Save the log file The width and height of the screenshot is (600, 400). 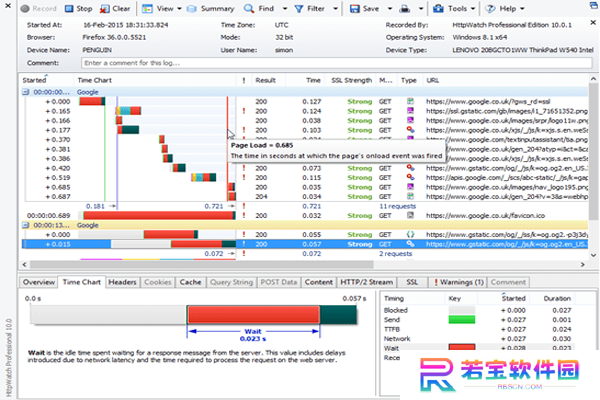tap(364, 8)
